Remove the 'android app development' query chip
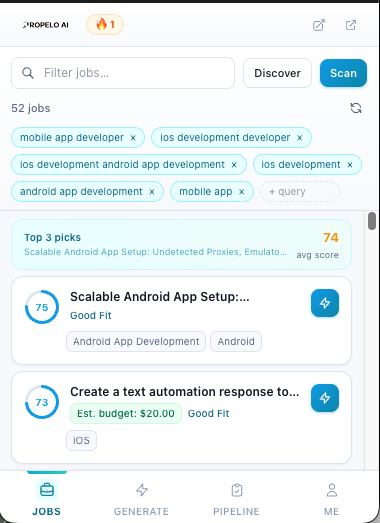Viewport: 380px width, 523px height. click(x=152, y=192)
